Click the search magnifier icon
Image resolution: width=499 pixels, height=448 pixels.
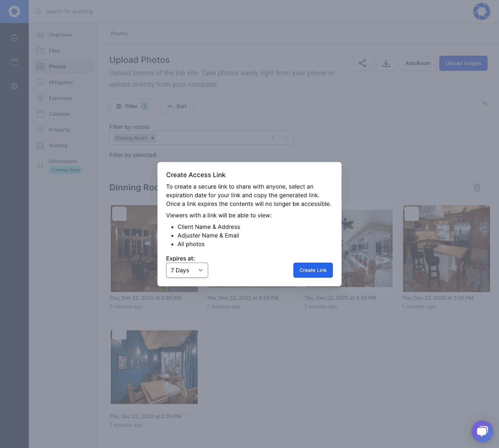click(38, 11)
